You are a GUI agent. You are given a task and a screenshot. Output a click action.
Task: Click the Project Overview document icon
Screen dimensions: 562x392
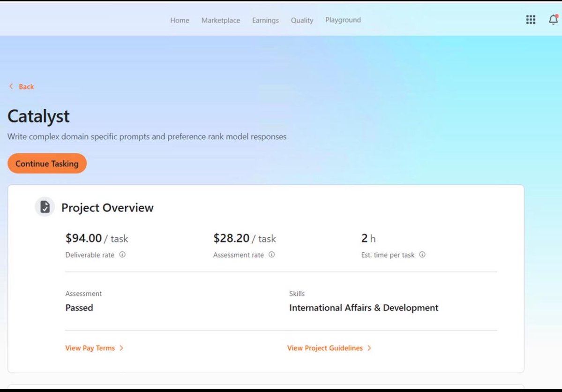(x=45, y=207)
